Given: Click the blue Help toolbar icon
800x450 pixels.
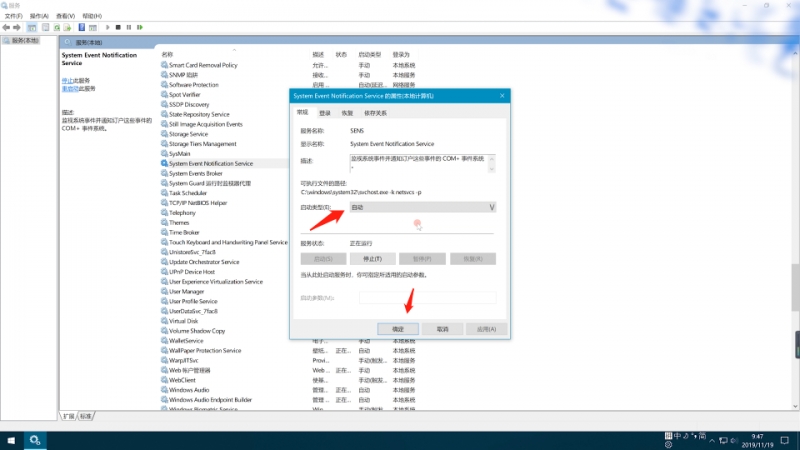Looking at the screenshot, I should (81, 28).
